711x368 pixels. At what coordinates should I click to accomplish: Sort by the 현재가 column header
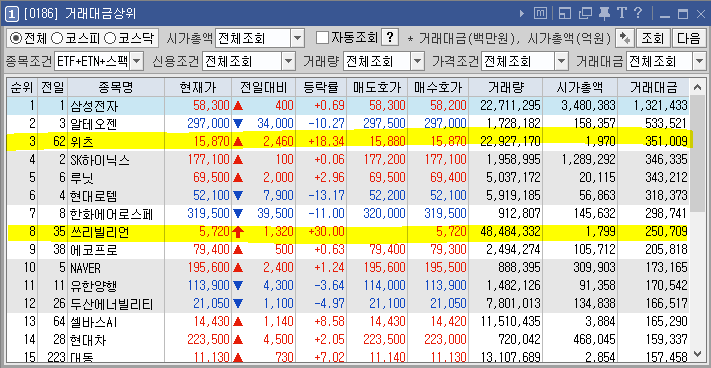(198, 87)
